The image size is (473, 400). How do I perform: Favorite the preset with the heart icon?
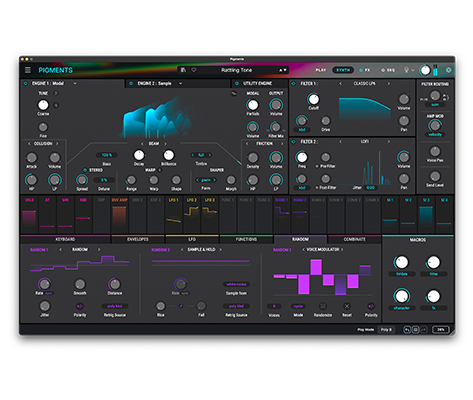194,70
